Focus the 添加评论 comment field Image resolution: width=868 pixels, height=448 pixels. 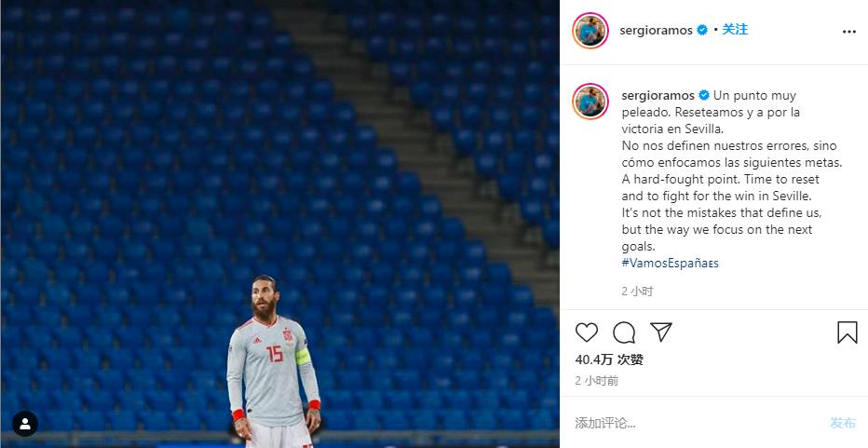698,423
